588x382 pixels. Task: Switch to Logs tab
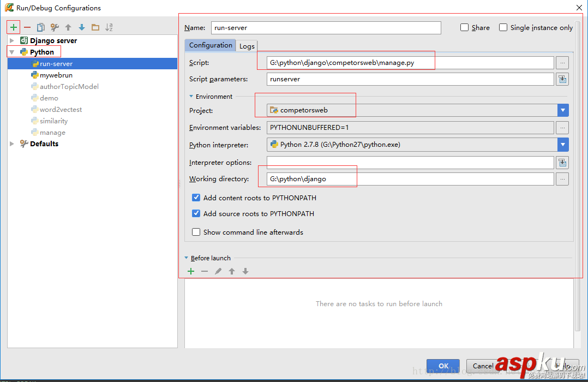(x=247, y=46)
